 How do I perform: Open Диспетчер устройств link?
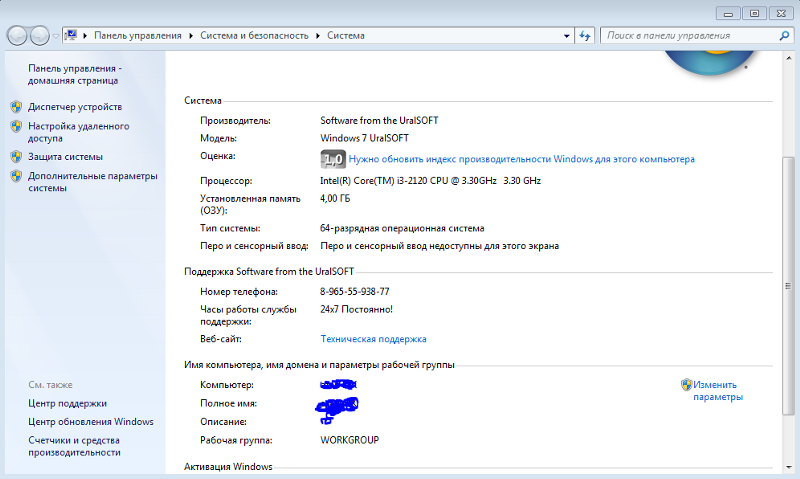(x=75, y=107)
